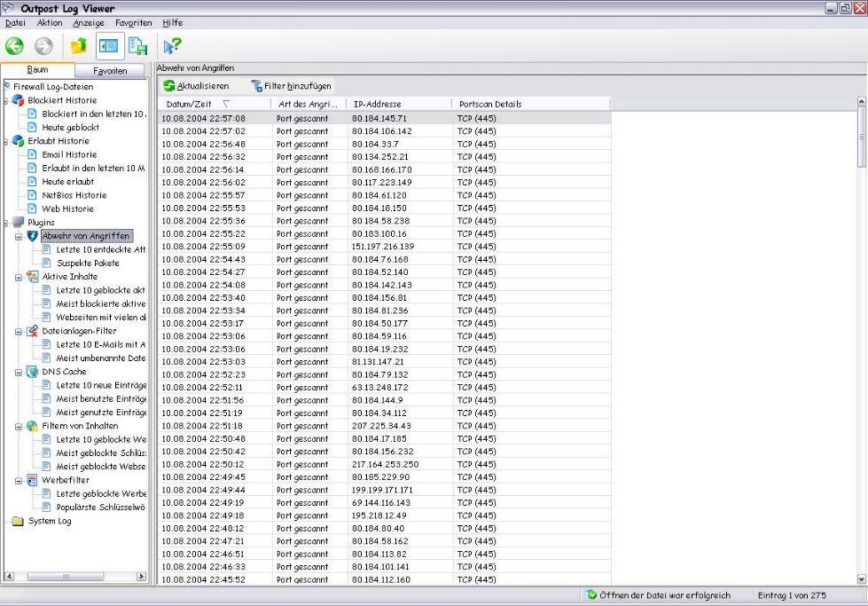The image size is (868, 606).
Task: Sort by the IP-Addresse column header
Action: [x=399, y=104]
